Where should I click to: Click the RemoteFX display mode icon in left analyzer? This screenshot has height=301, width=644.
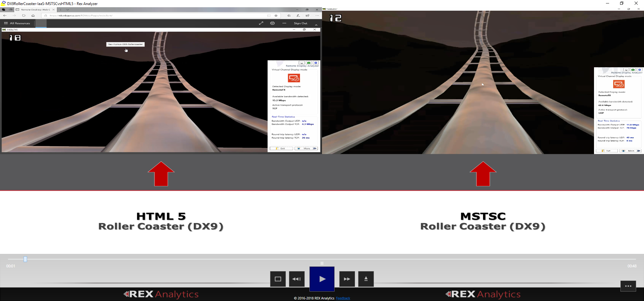pyautogui.click(x=294, y=78)
